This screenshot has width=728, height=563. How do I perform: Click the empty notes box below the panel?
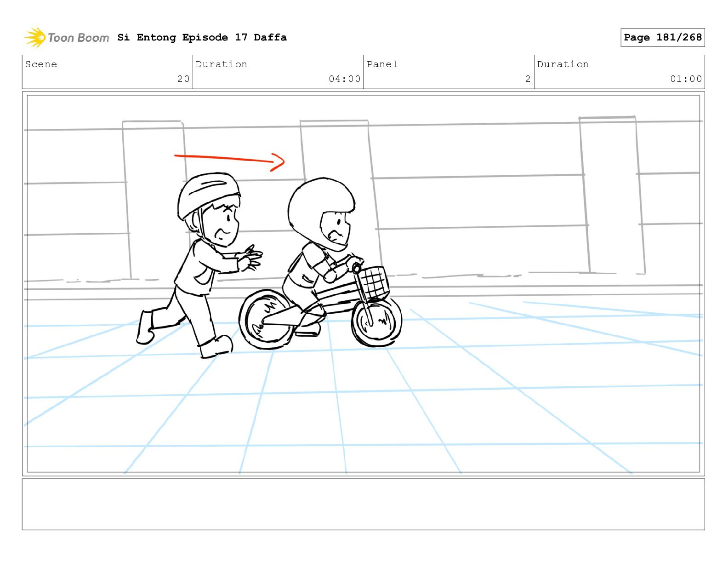point(363,504)
